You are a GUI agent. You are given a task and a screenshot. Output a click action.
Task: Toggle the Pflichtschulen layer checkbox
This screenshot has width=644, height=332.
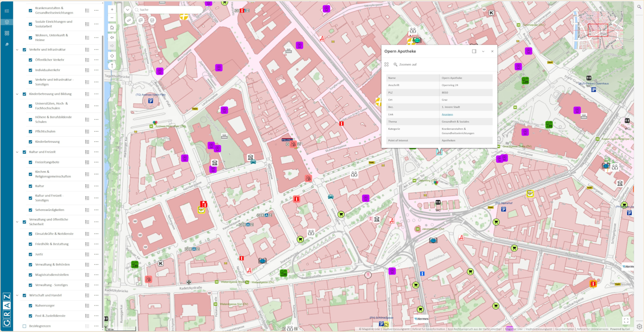pyautogui.click(x=31, y=131)
